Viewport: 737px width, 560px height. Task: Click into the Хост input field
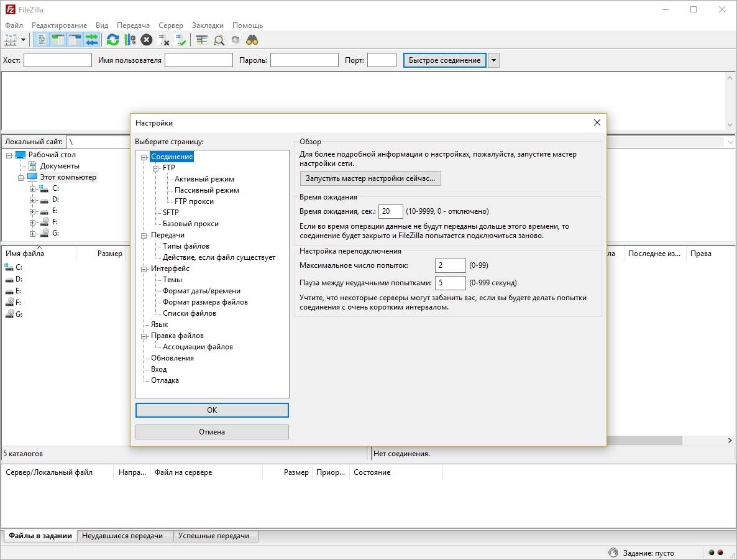pos(58,60)
